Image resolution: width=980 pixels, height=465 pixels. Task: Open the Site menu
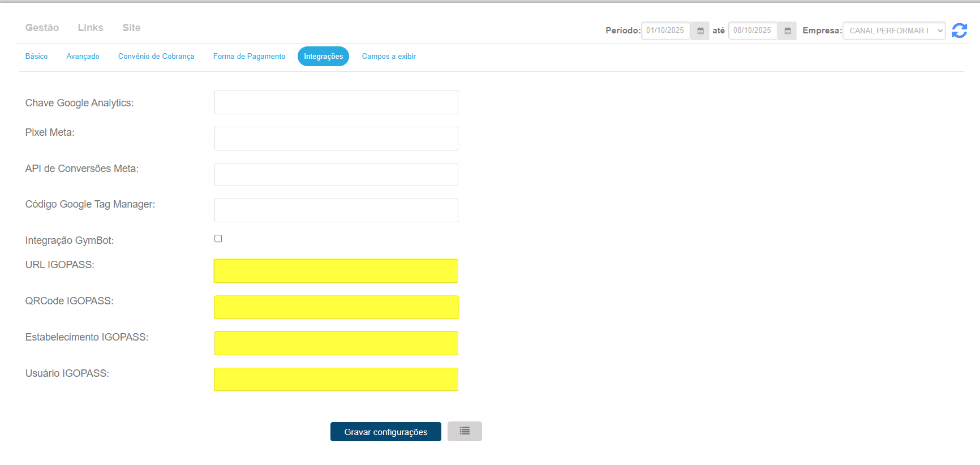click(x=131, y=28)
